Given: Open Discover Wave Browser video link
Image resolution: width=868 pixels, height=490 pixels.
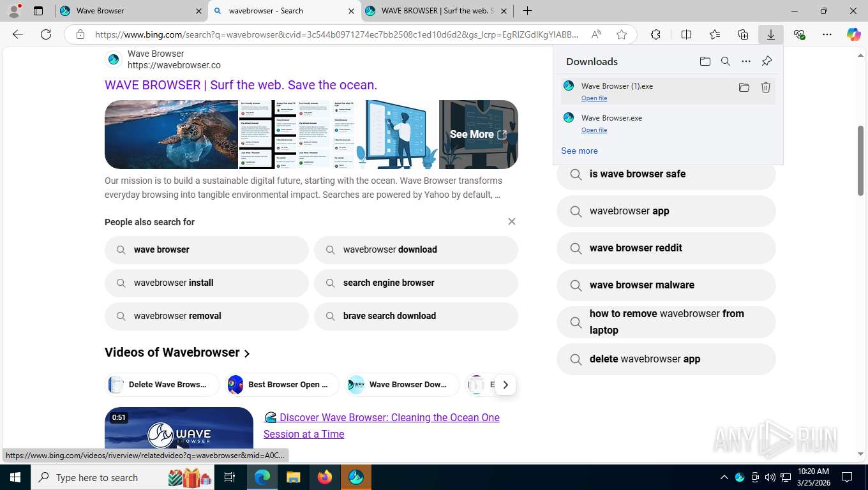Looking at the screenshot, I should click(382, 426).
